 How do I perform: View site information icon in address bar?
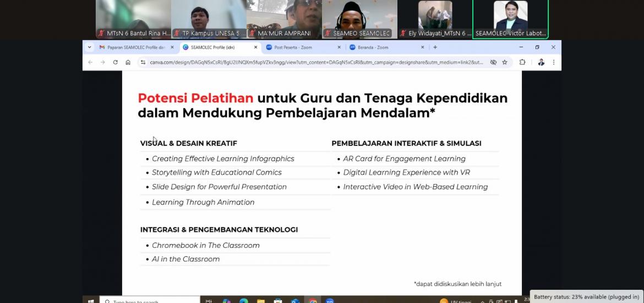pos(143,62)
